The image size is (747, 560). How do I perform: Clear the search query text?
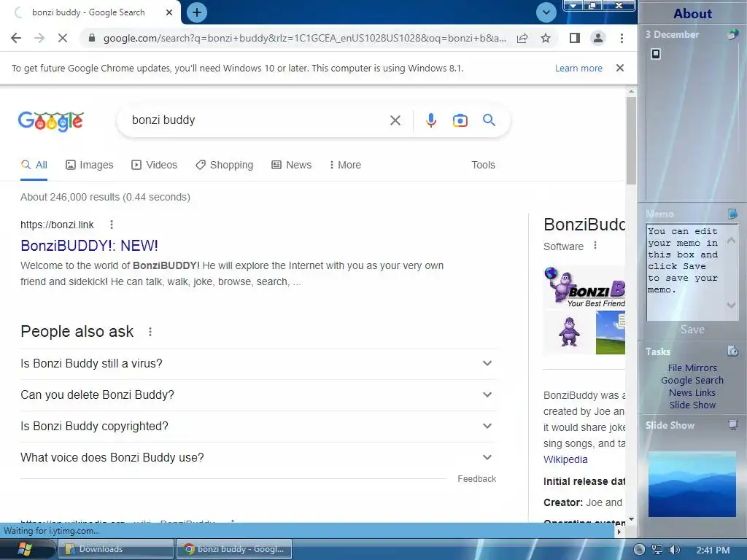pyautogui.click(x=395, y=120)
